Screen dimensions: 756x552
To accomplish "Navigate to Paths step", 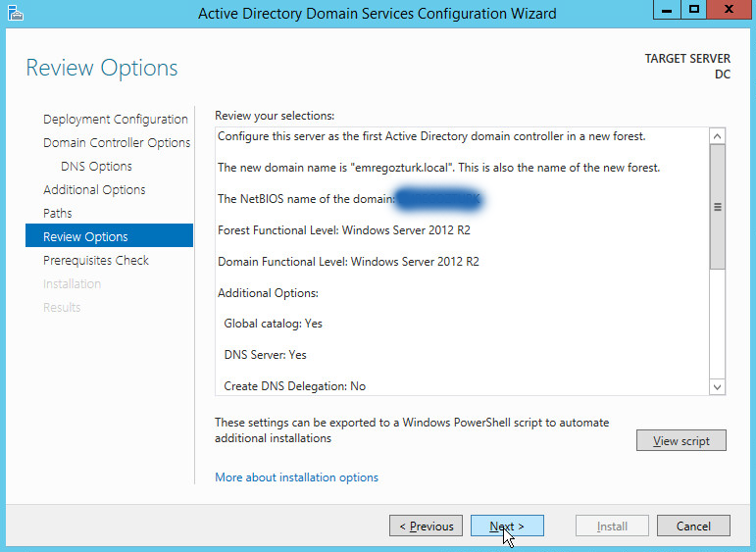I will [58, 213].
